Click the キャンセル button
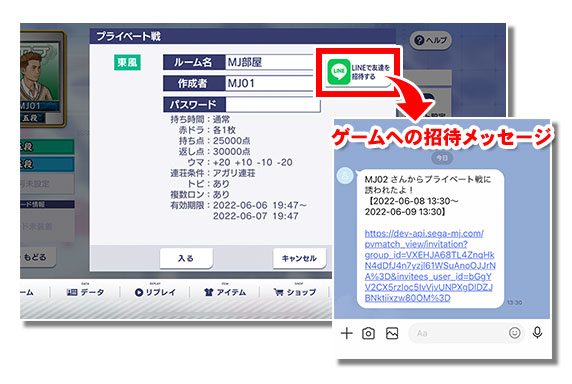Image resolution: width=572 pixels, height=384 pixels. pos(299,258)
